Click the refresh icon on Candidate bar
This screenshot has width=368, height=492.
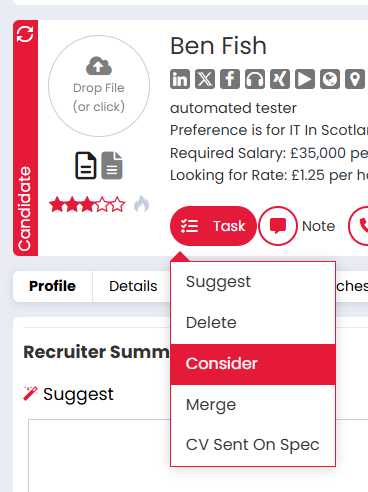pos(25,34)
